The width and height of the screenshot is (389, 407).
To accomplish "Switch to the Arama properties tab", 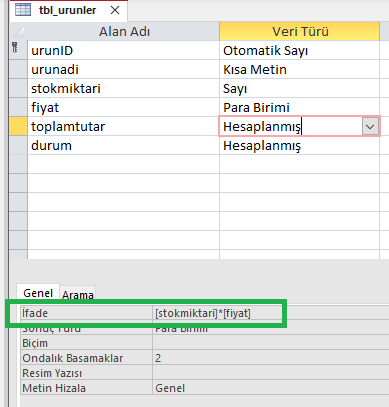I will pos(78,295).
